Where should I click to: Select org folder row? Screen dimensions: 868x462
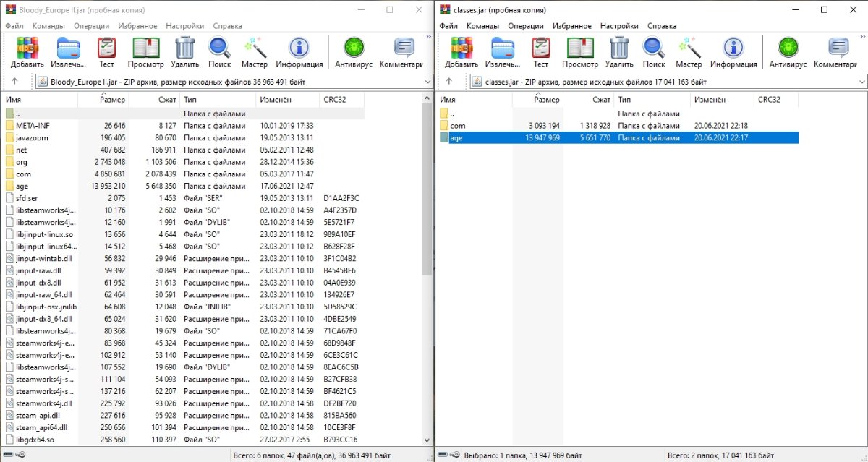[x=184, y=162]
